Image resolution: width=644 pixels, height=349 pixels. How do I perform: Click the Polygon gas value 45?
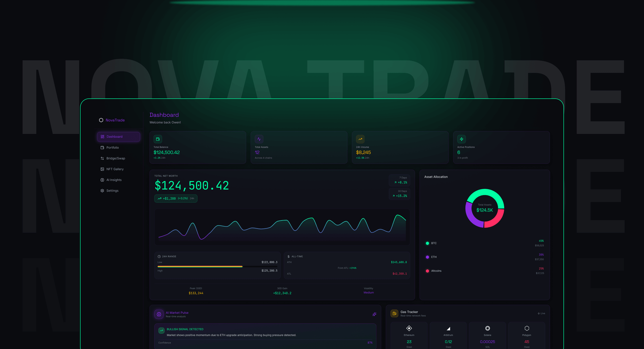(x=527, y=342)
